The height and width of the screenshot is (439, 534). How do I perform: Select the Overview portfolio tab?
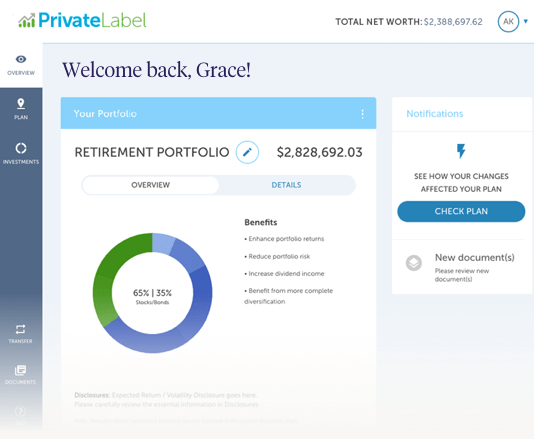point(151,185)
